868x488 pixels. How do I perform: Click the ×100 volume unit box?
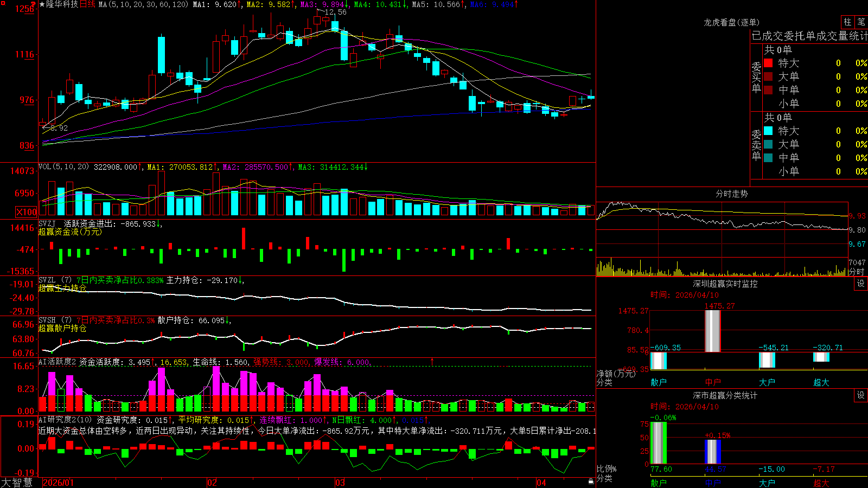click(x=27, y=212)
